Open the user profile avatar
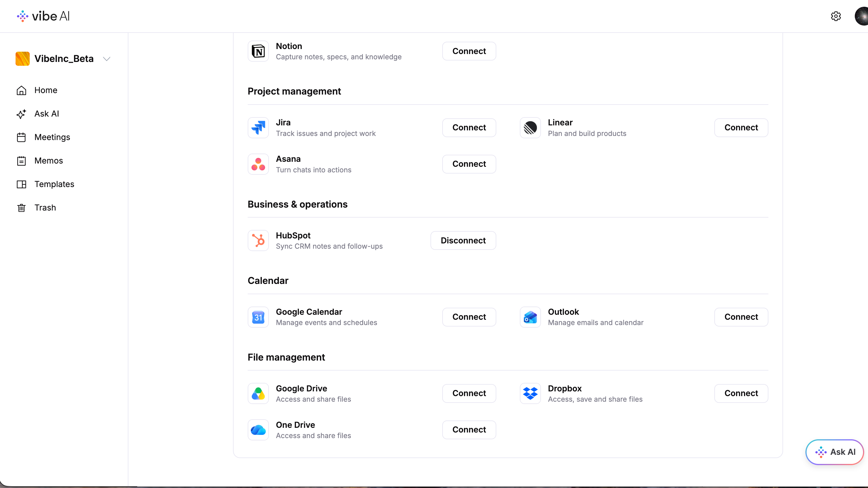 (861, 16)
